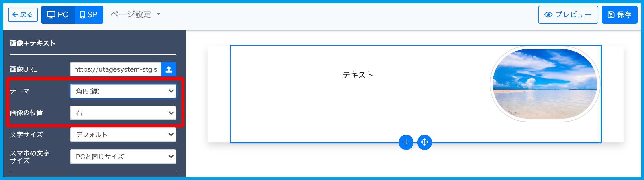Save the page with 保存 button

pyautogui.click(x=619, y=15)
